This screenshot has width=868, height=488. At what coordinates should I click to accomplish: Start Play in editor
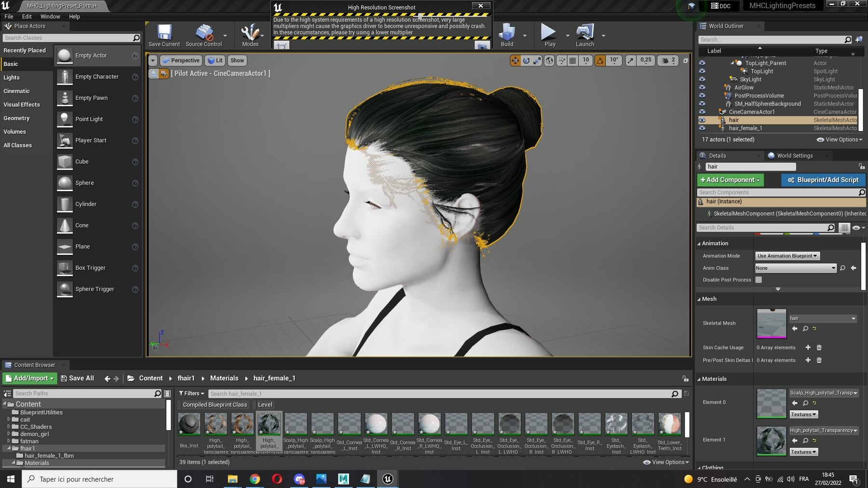click(549, 35)
